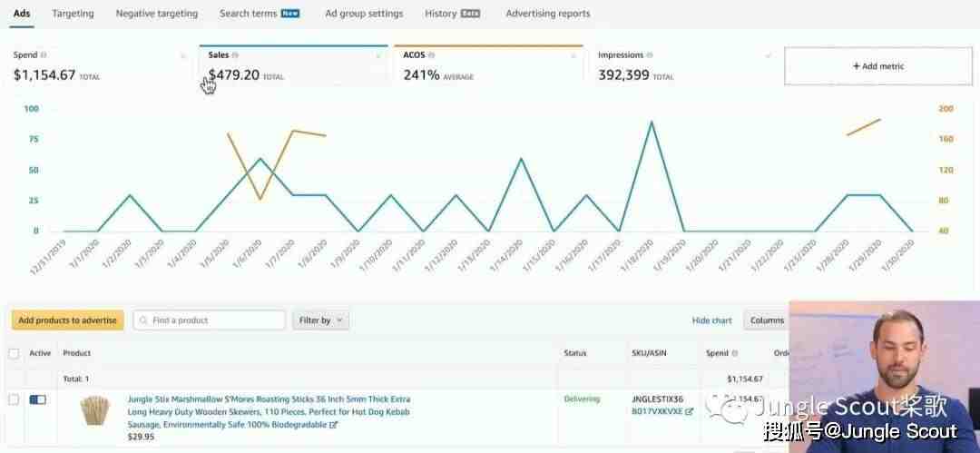Open the Columns selector
Screen dimensions: 980x453
767,320
